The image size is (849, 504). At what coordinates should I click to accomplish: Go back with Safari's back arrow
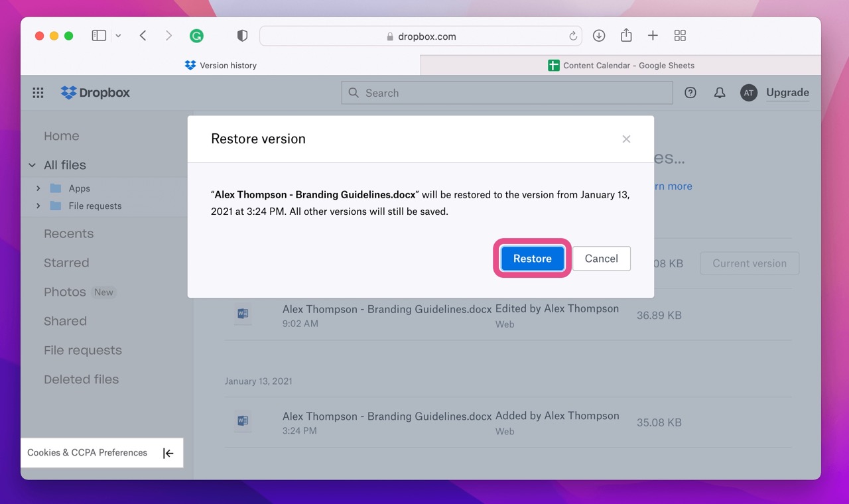143,36
